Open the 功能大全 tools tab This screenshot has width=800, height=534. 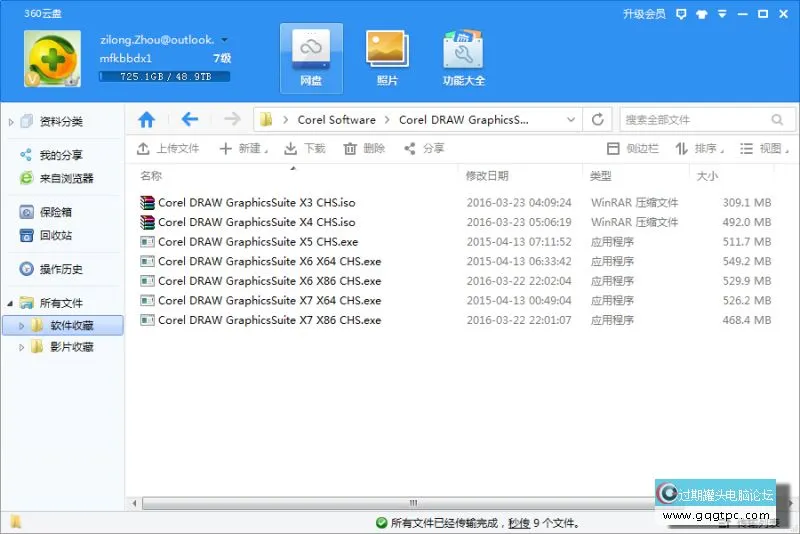tap(463, 58)
